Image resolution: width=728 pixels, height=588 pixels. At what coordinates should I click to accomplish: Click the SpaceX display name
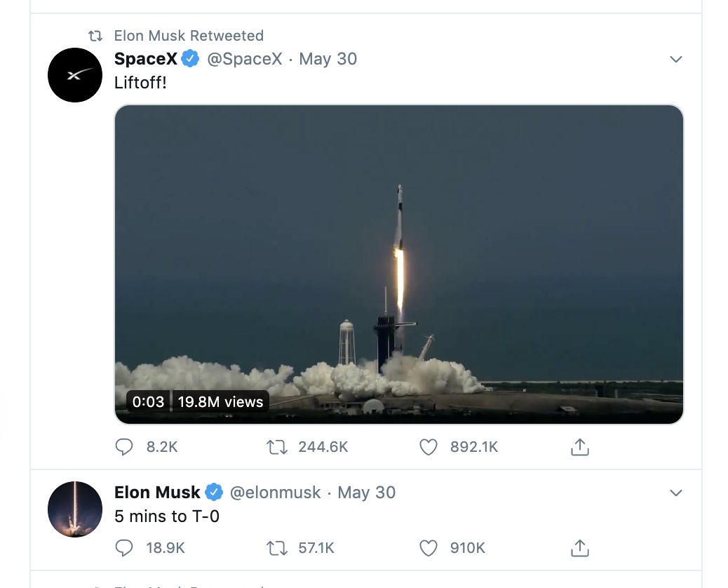[146, 59]
